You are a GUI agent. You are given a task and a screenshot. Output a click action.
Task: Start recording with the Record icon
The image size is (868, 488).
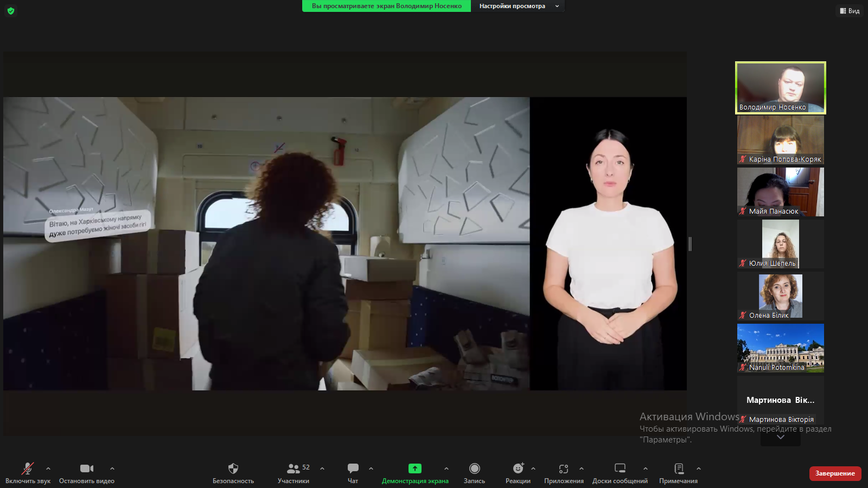[474, 468]
